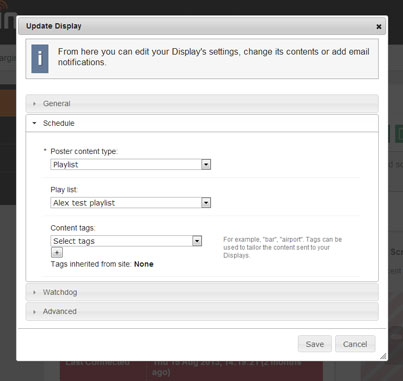Click the dialog description info message
This screenshot has width=403, height=381.
pos(213,57)
